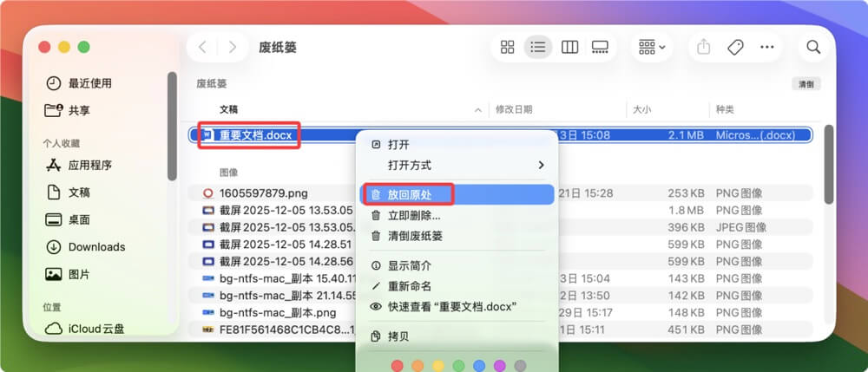Sort by 修改日期 column header
This screenshot has height=372, width=868.
pyautogui.click(x=514, y=109)
